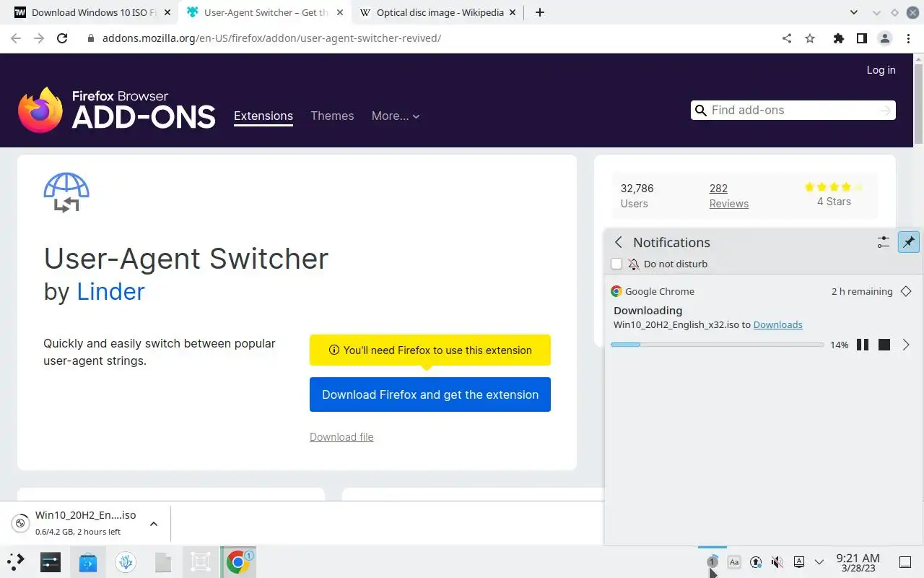Open the keyboard indicator tray icon
The width and height of the screenshot is (924, 578).
point(799,561)
